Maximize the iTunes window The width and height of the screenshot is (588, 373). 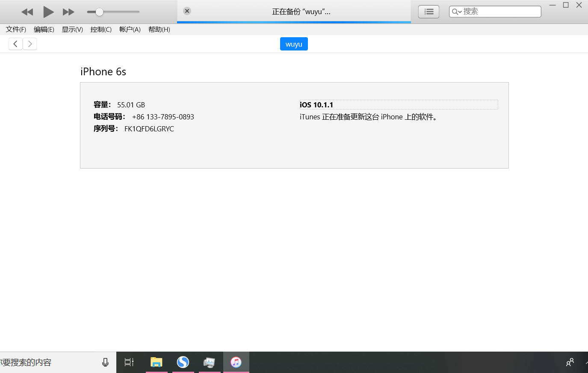pyautogui.click(x=566, y=5)
